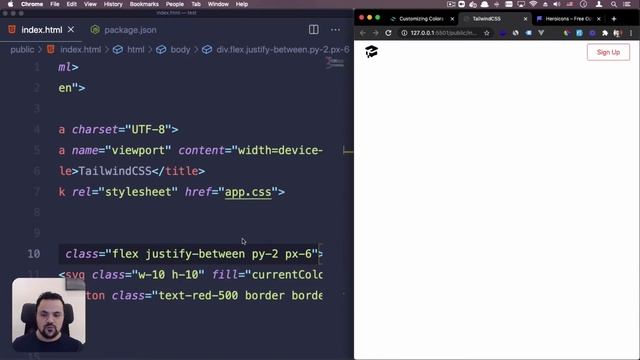This screenshot has width=640, height=360.
Task: Open the File menu
Action: pos(55,4)
